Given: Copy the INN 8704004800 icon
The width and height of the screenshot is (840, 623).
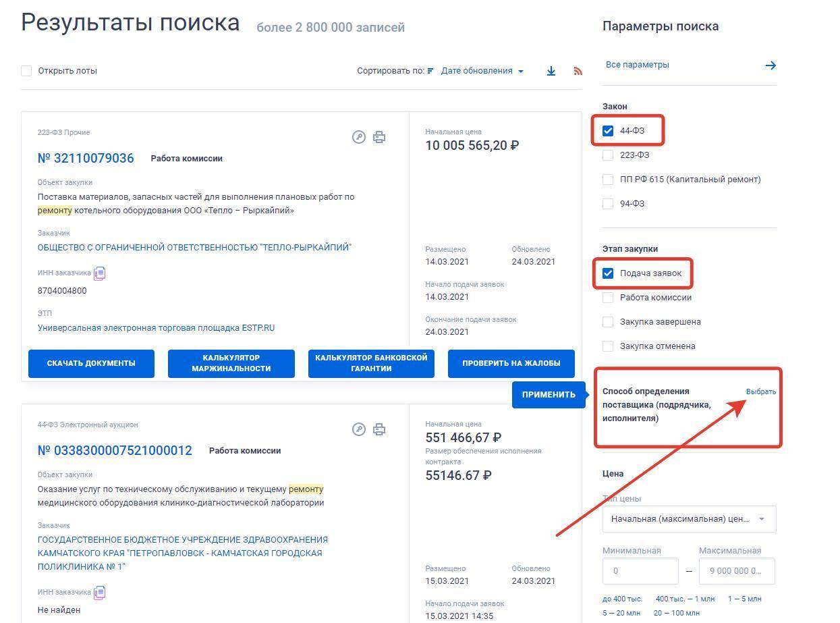Looking at the screenshot, I should pyautogui.click(x=100, y=273).
